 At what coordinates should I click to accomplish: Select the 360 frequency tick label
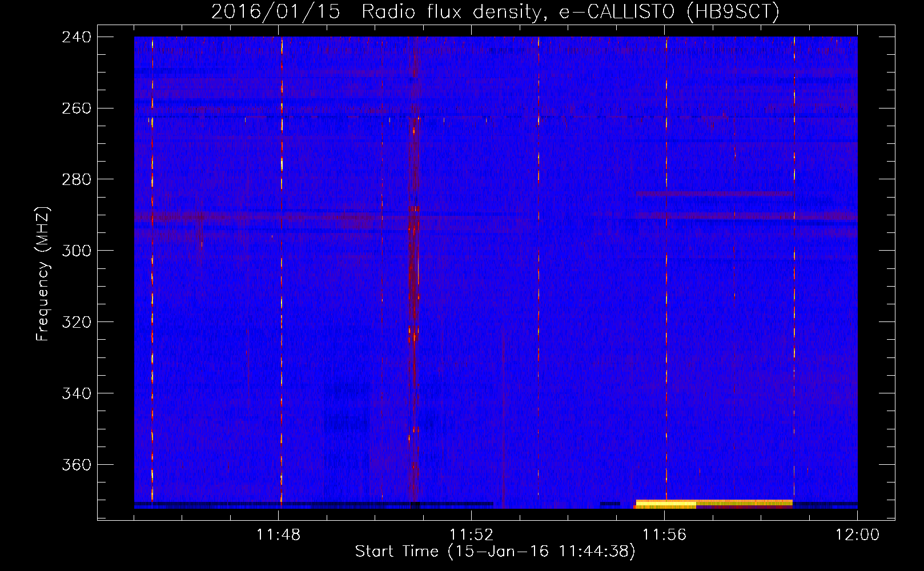77,465
